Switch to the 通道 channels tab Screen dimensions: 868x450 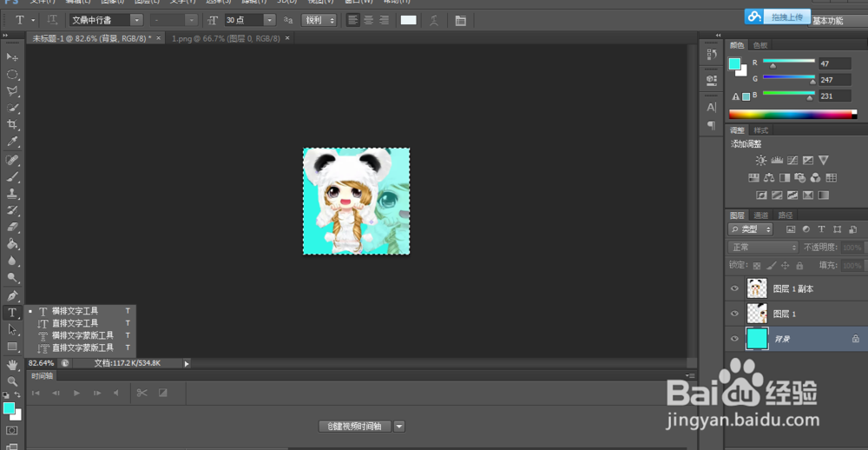point(761,215)
